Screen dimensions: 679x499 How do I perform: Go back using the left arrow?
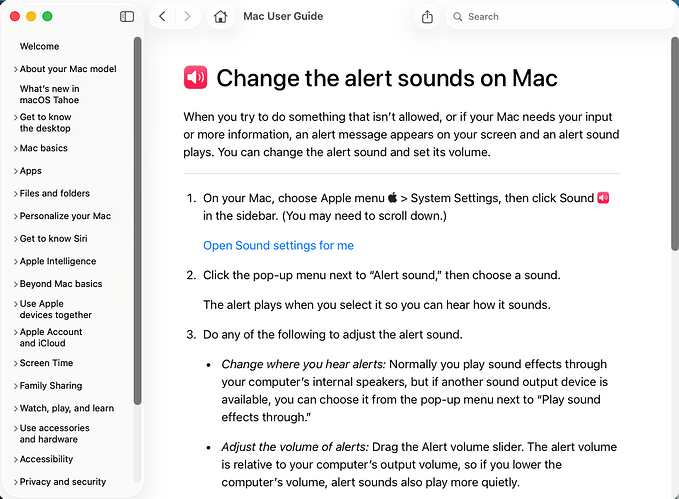tap(162, 16)
